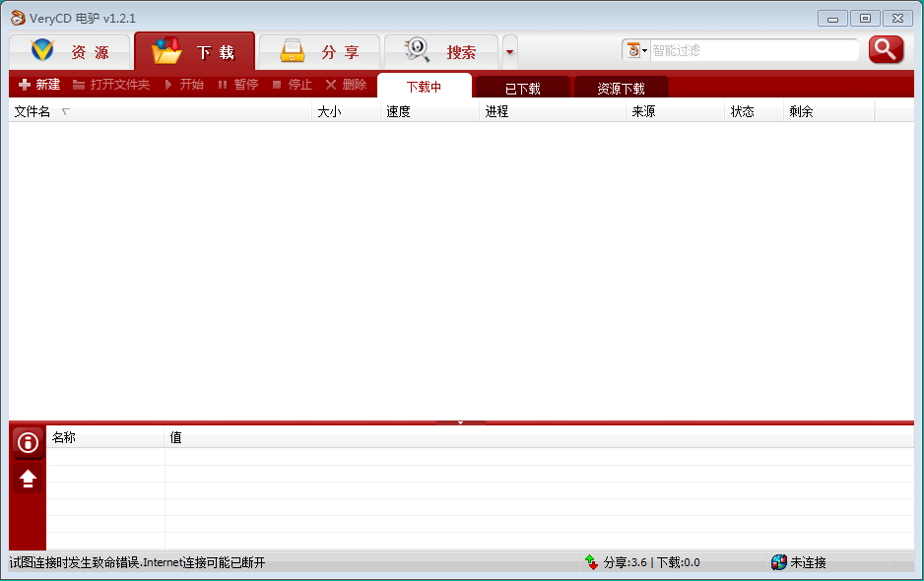Collapse the details panel via splitter arrow
This screenshot has width=924, height=581.
coord(460,422)
